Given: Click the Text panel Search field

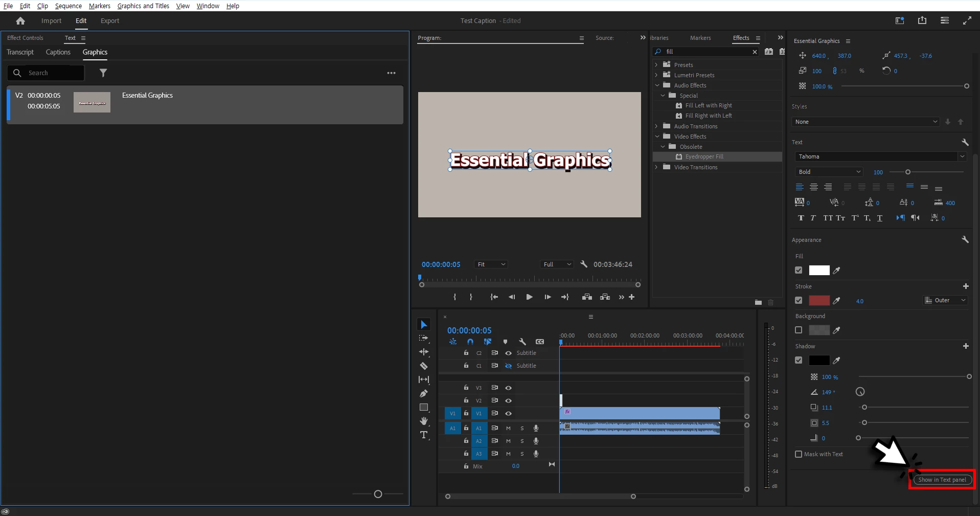Looking at the screenshot, I should click(x=46, y=73).
